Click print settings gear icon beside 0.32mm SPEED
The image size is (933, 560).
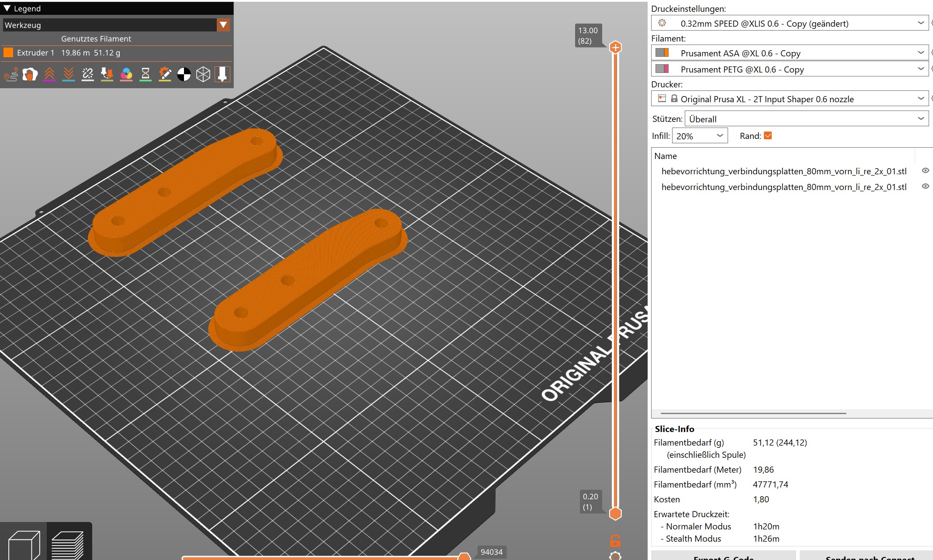[x=662, y=23]
